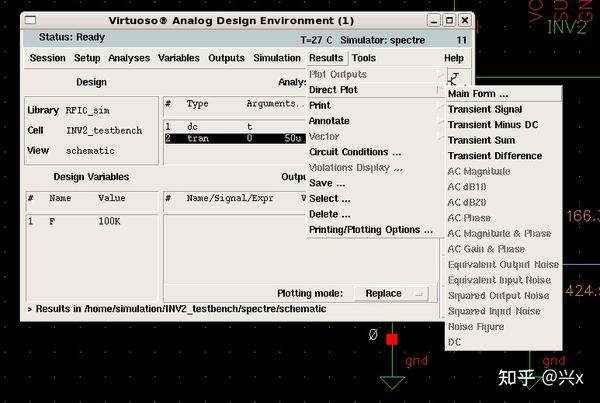
Task: Open the Variables menu
Action: (179, 58)
